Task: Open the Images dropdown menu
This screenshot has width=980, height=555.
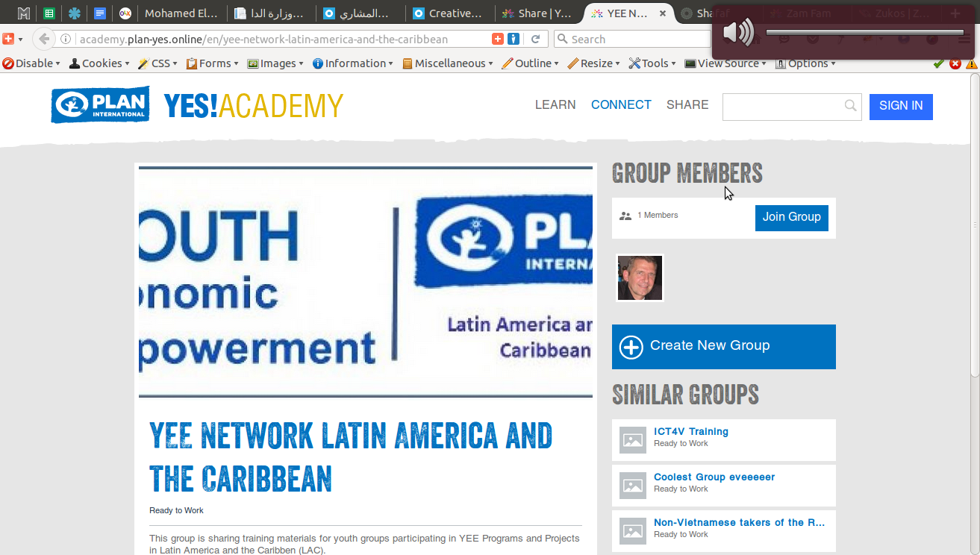Action: pos(275,63)
